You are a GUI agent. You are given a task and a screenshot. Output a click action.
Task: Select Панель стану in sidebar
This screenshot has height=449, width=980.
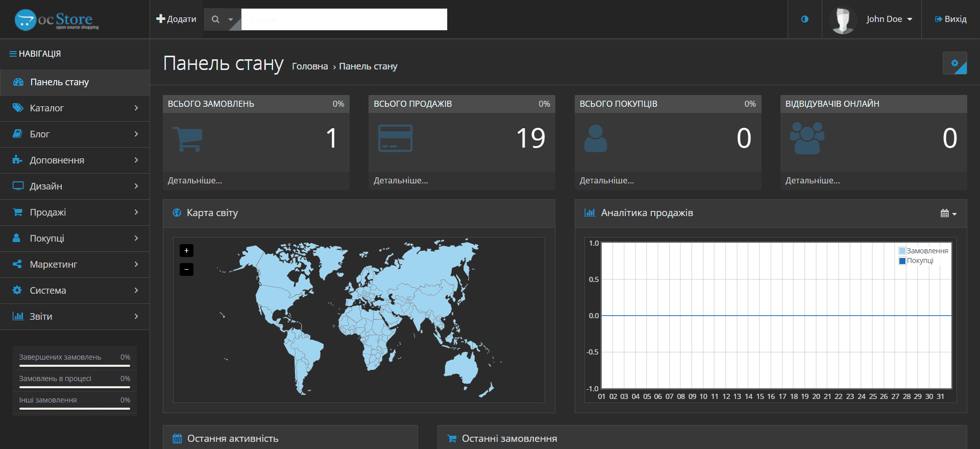click(75, 82)
